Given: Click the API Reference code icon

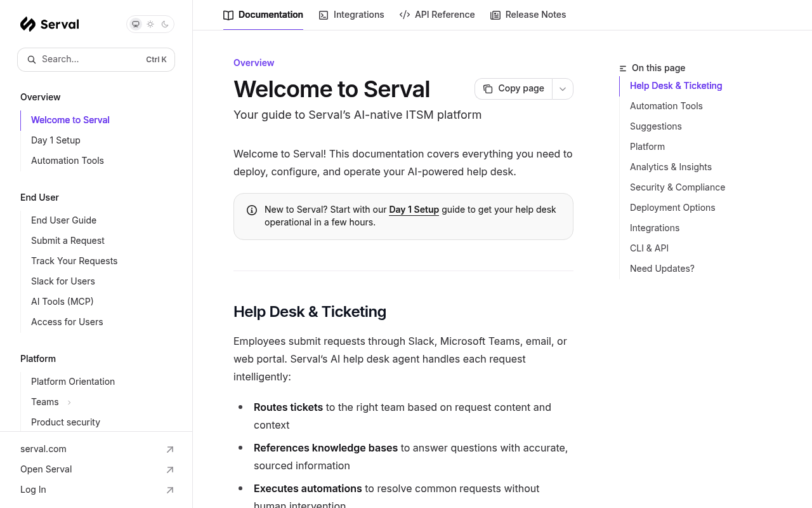Looking at the screenshot, I should coord(405,15).
